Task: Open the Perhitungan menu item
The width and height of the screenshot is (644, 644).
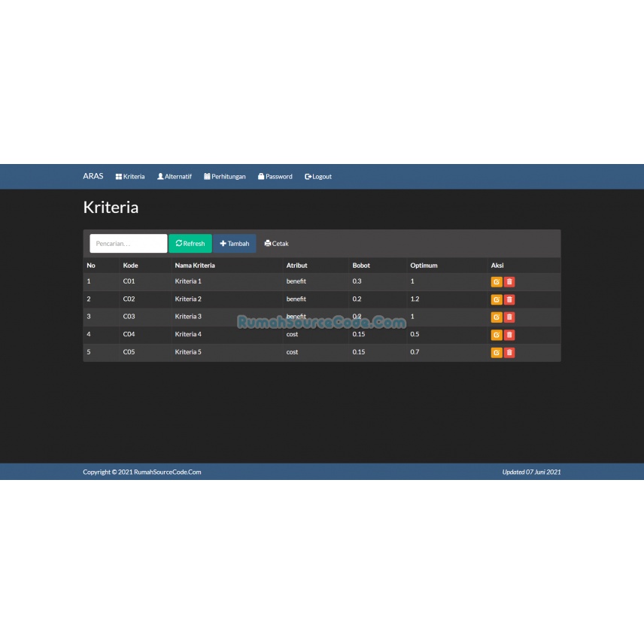Action: (225, 177)
